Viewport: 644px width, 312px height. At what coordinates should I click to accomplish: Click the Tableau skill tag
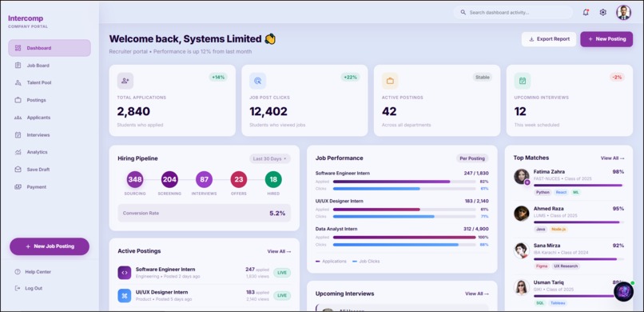[558, 303]
